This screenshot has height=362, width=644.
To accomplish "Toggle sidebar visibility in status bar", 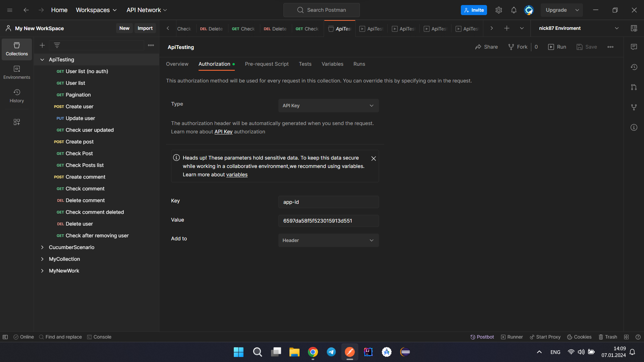I will point(5,337).
